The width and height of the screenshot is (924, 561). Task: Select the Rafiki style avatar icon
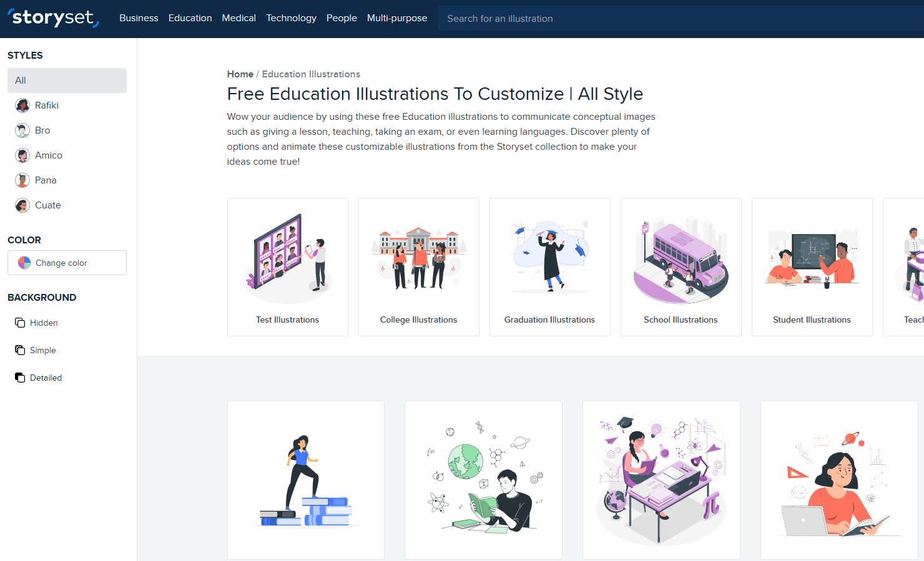click(x=22, y=105)
